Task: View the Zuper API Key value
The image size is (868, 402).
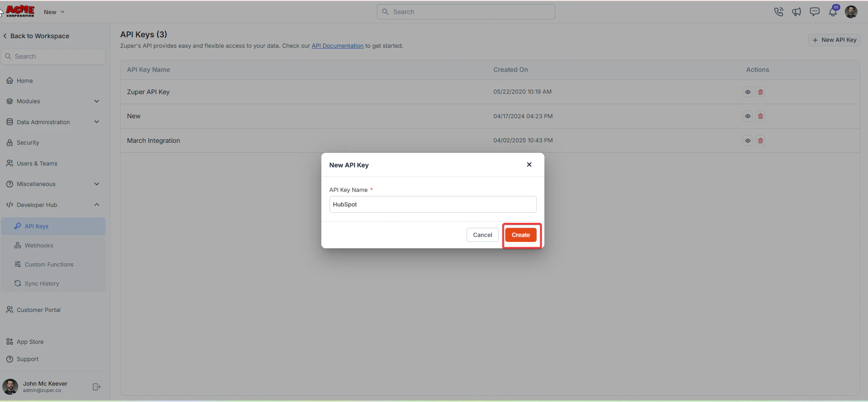Action: (747, 92)
